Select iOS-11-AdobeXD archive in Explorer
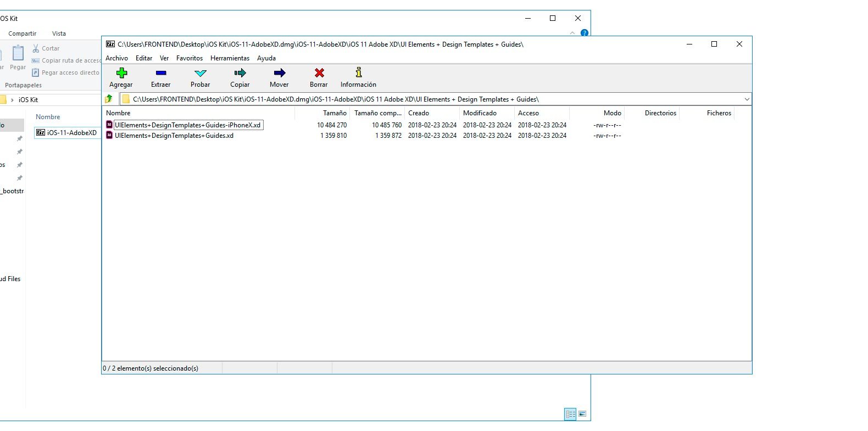Image resolution: width=868 pixels, height=431 pixels. pos(71,132)
